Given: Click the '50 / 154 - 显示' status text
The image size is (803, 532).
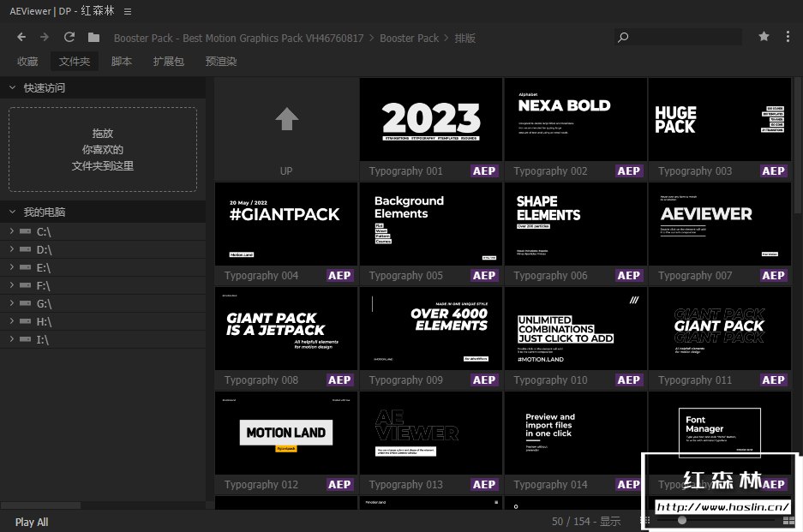Looking at the screenshot, I should click(x=586, y=521).
